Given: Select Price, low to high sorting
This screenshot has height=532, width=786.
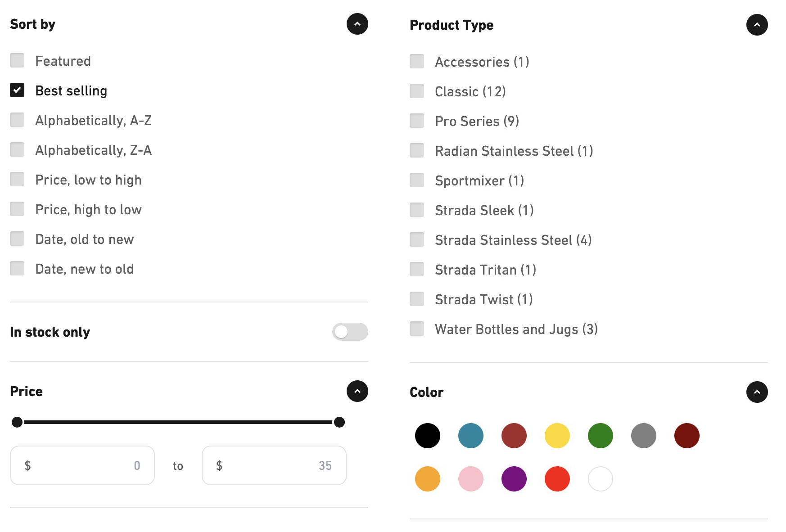Looking at the screenshot, I should click(17, 179).
